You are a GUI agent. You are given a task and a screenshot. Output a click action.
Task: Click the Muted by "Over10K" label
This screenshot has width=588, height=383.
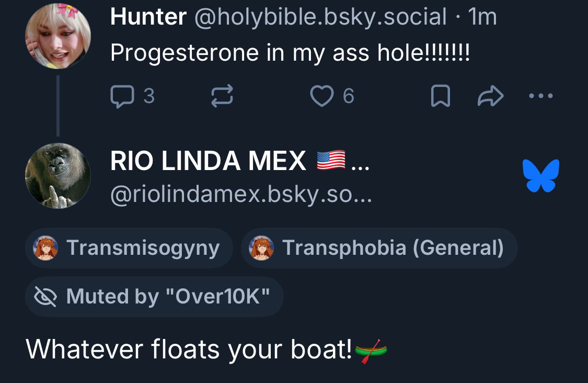pyautogui.click(x=154, y=297)
